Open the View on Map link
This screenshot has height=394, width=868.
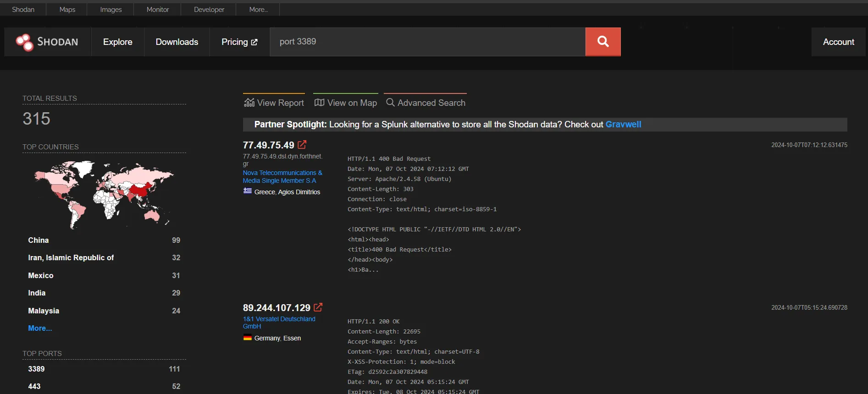(346, 103)
